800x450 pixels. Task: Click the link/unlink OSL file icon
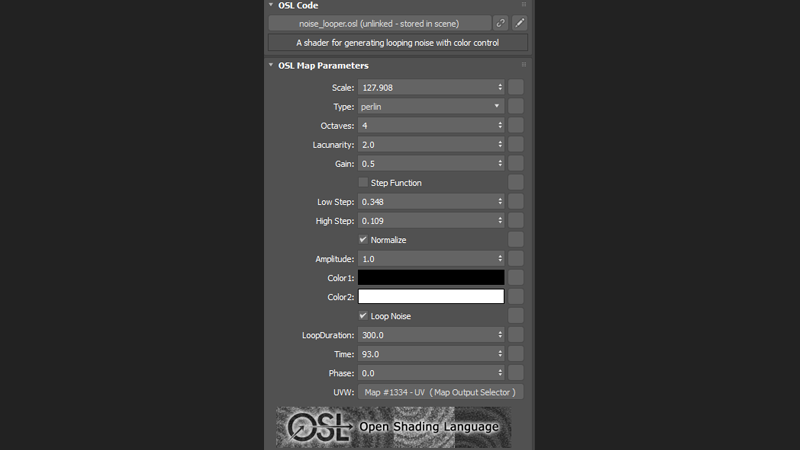coord(501,23)
